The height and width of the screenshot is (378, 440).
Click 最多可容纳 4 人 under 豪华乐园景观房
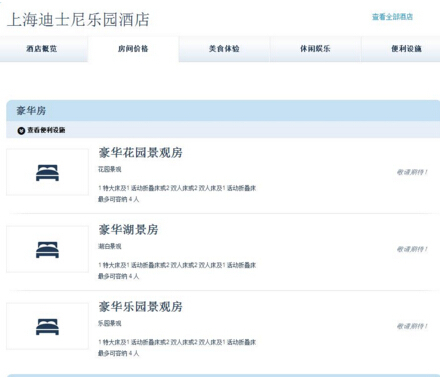pos(118,353)
